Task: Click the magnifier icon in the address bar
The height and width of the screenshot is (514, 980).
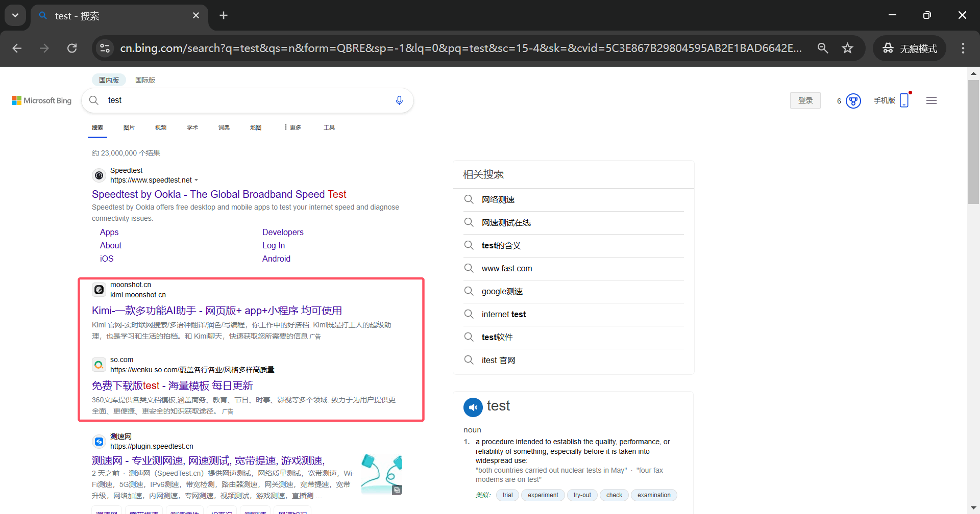Action: 822,48
